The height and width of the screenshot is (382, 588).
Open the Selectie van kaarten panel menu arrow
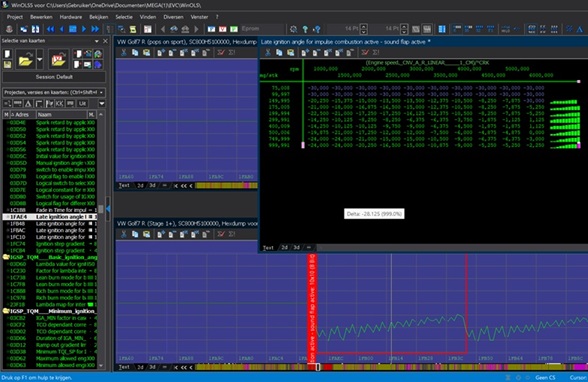97,41
